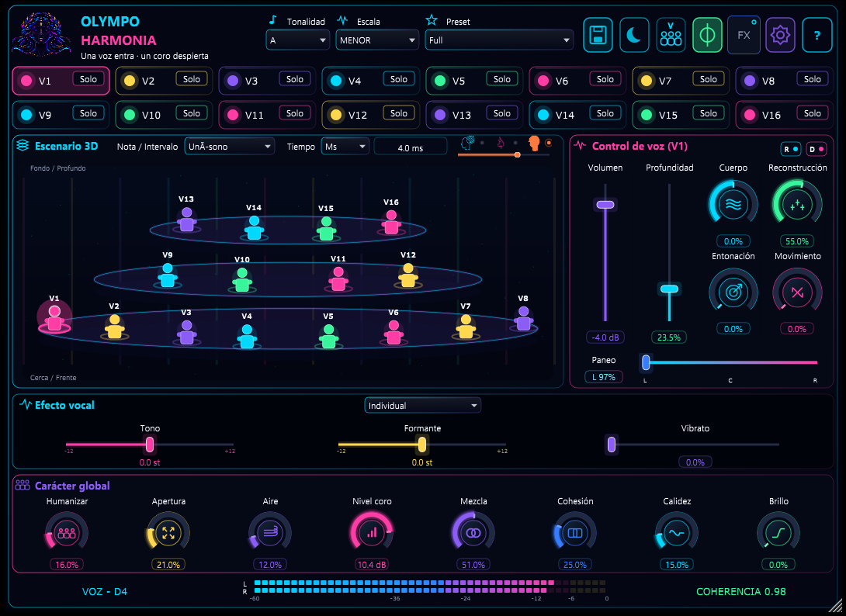Click the Cohesión knob
Viewport: 846px width, 616px height.
[575, 533]
